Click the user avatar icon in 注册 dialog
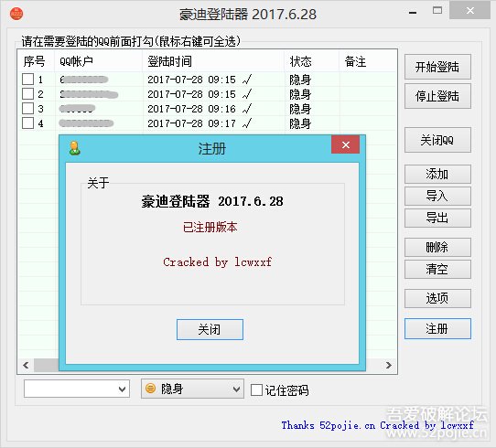 click(75, 148)
